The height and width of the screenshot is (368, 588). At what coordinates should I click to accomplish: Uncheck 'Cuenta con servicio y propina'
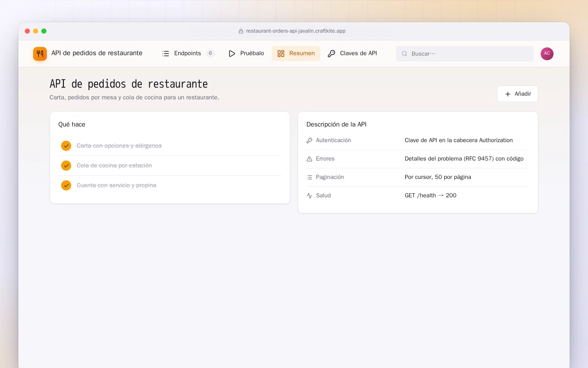tap(66, 185)
